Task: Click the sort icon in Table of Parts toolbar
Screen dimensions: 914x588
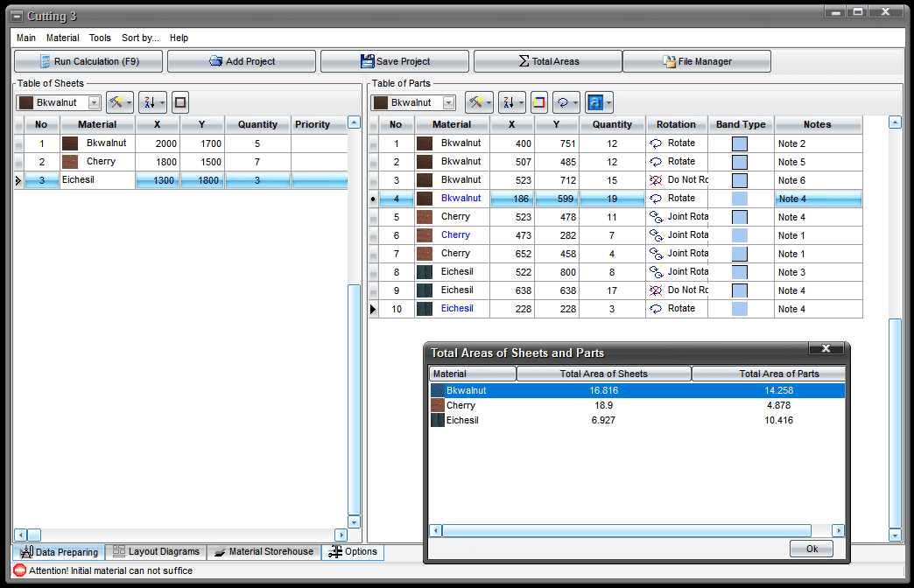Action: tap(509, 102)
